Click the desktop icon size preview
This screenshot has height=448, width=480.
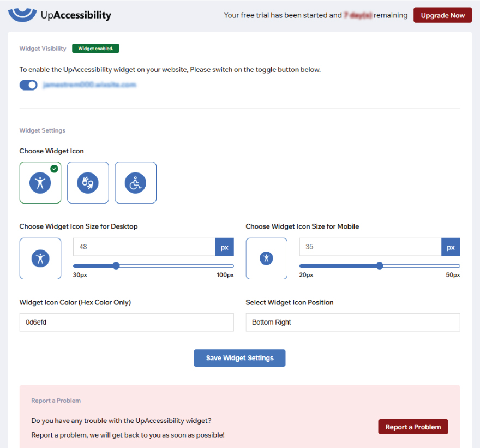40,259
